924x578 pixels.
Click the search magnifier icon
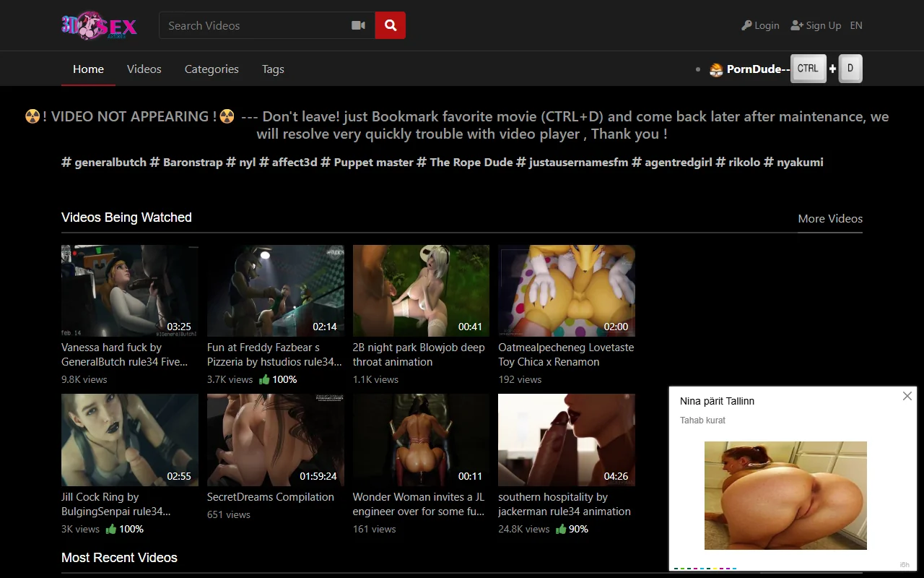390,25
